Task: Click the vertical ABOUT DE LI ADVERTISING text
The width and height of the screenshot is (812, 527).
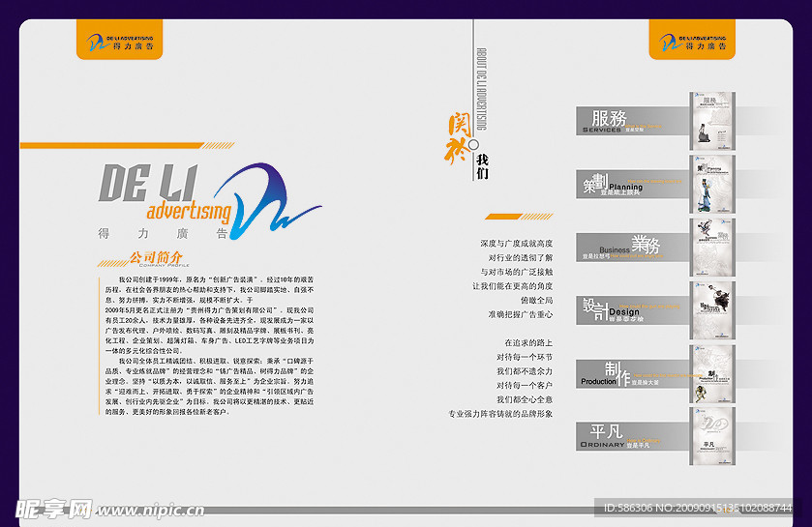Action: point(482,89)
